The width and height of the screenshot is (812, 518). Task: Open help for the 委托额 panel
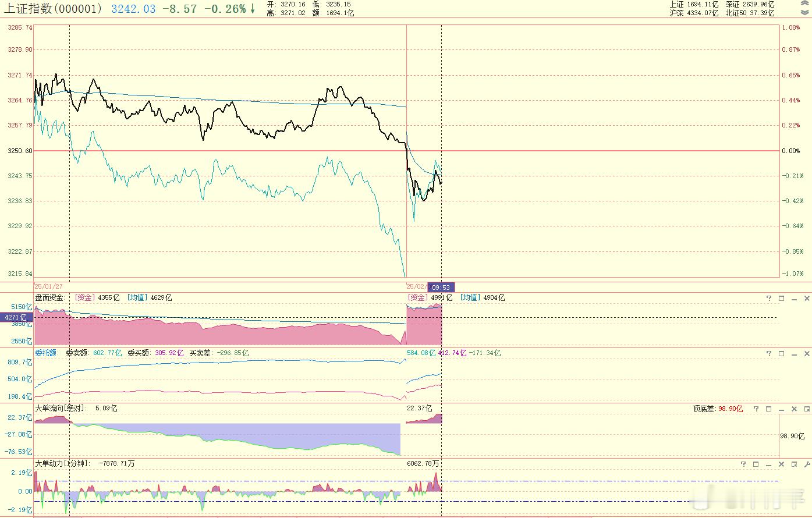pyautogui.click(x=768, y=353)
